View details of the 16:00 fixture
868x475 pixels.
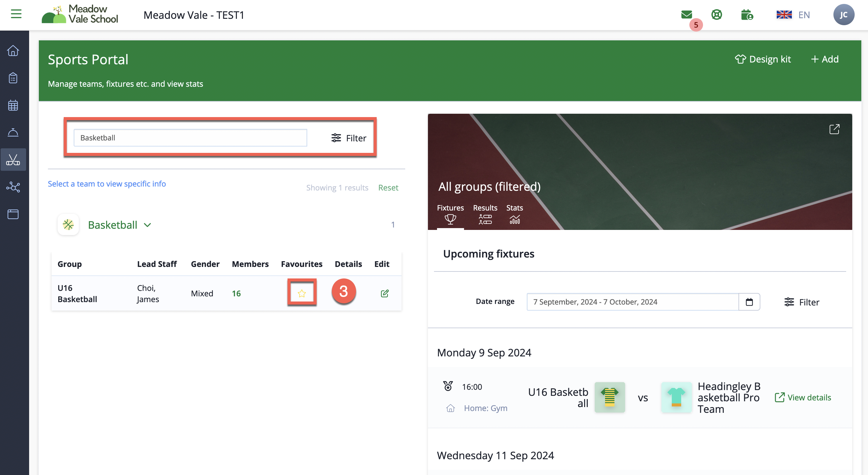coord(803,398)
